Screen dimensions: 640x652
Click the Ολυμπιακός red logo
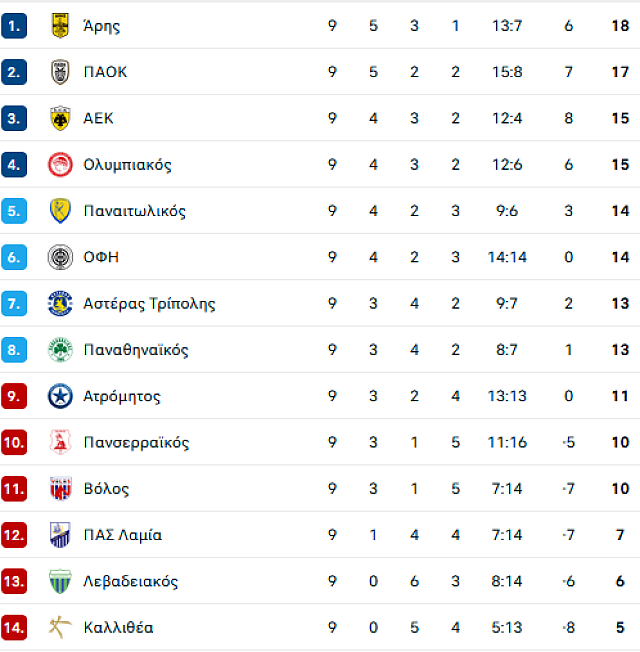[60, 165]
